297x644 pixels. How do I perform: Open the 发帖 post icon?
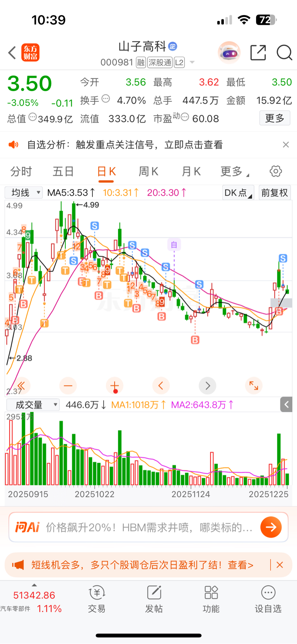point(154,599)
